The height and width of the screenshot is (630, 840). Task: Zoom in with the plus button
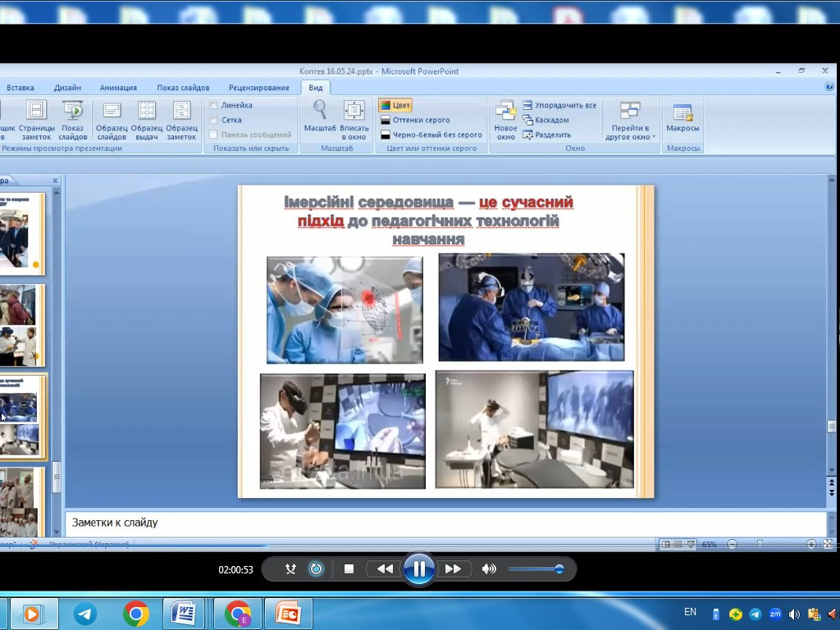pos(811,545)
